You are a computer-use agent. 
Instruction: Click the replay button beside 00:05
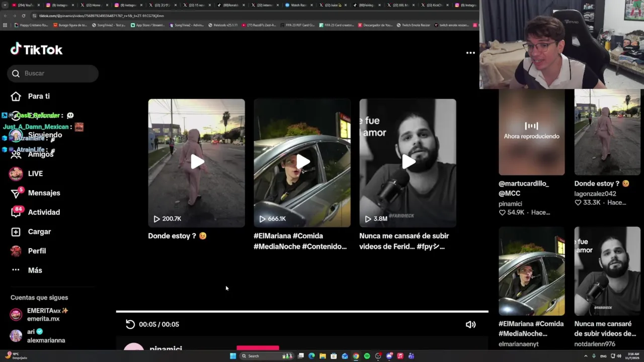130,324
